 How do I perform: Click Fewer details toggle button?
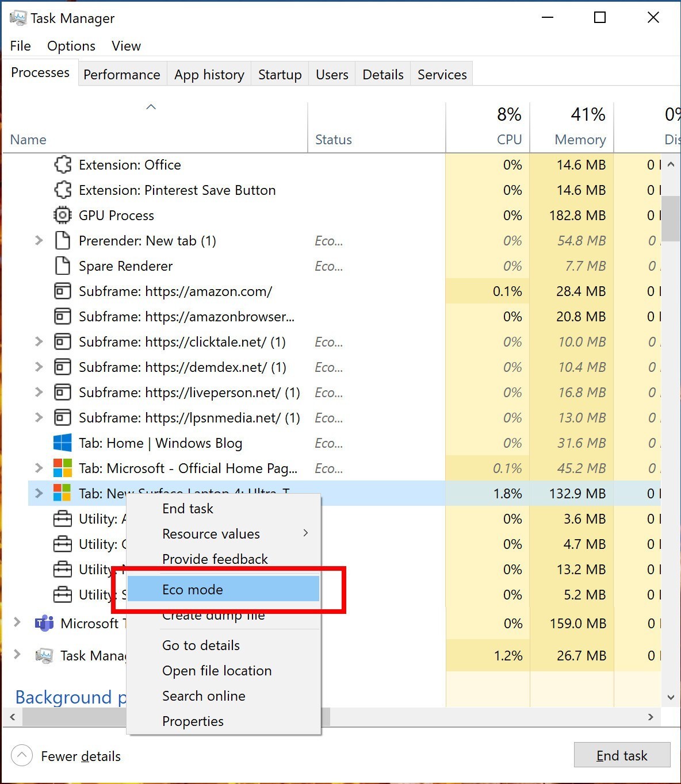coord(66,756)
